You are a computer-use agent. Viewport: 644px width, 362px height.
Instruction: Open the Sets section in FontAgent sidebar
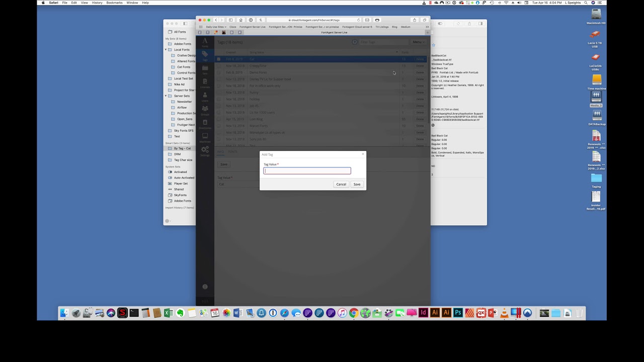[205, 69]
